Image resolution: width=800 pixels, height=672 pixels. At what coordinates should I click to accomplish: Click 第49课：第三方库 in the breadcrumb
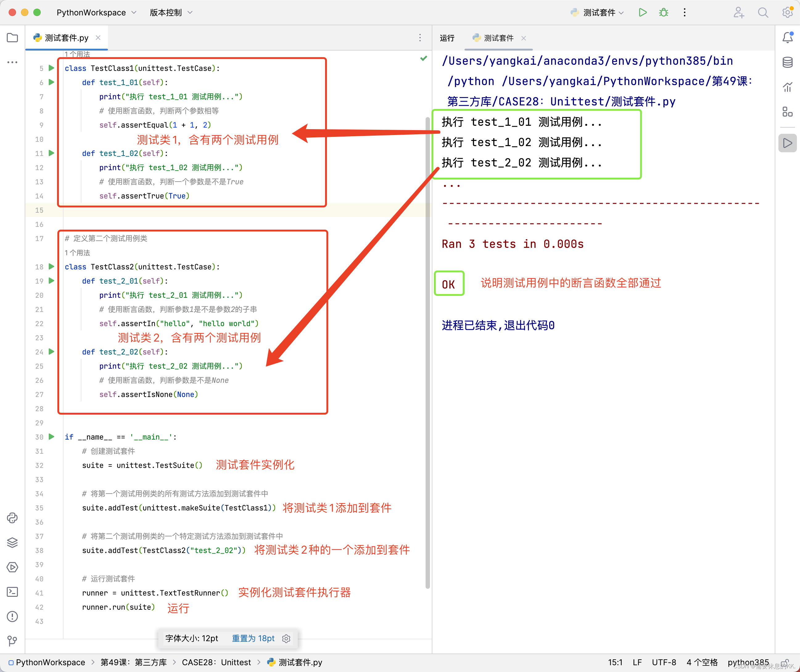click(x=134, y=662)
